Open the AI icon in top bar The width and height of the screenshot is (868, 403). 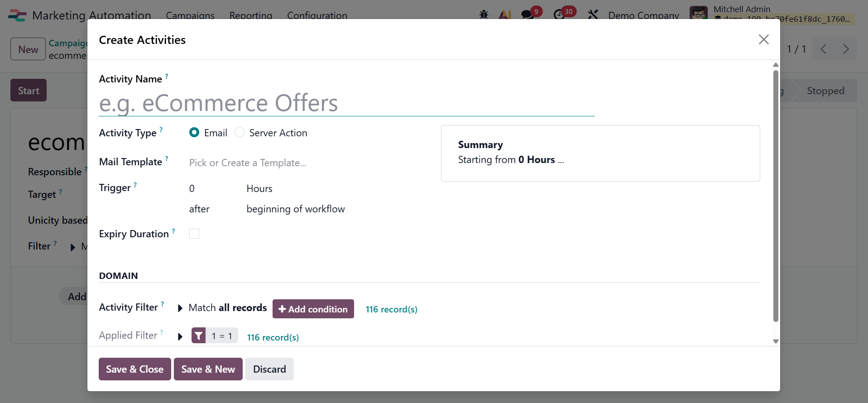504,14
